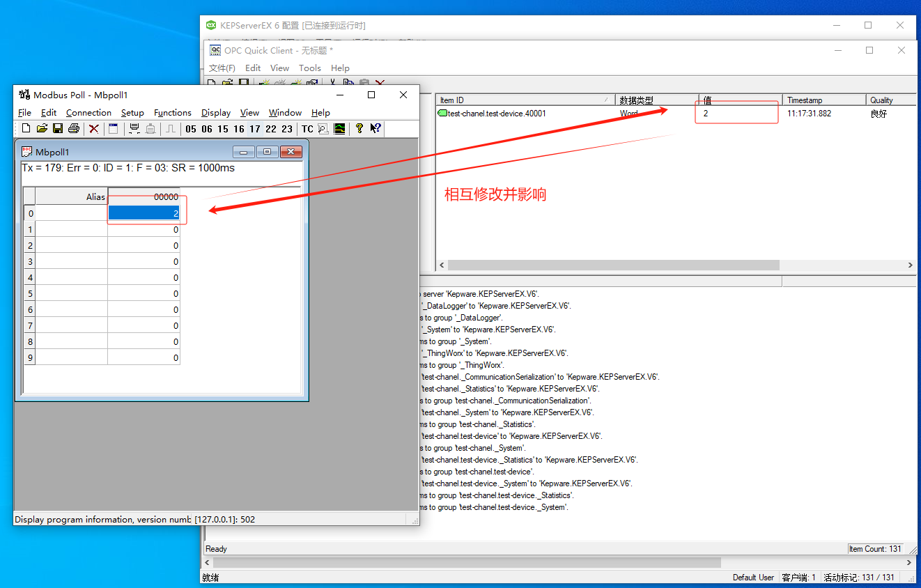Screen dimensions: 921x588
Task: Select function 15 write multiple coils
Action: pos(223,129)
